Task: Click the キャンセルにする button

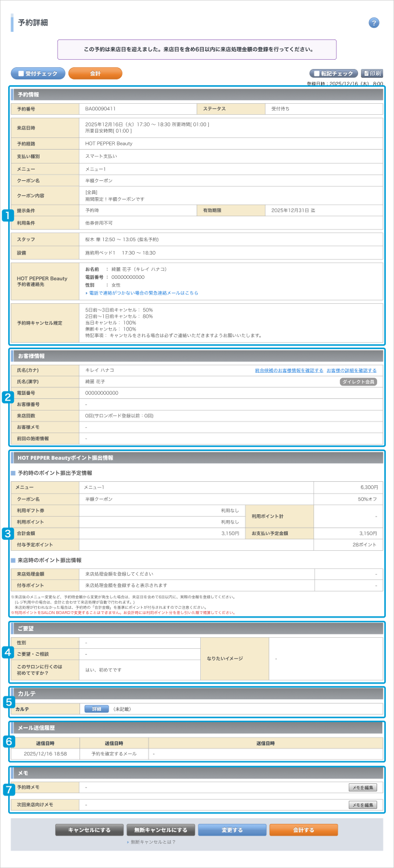Action: tap(89, 830)
